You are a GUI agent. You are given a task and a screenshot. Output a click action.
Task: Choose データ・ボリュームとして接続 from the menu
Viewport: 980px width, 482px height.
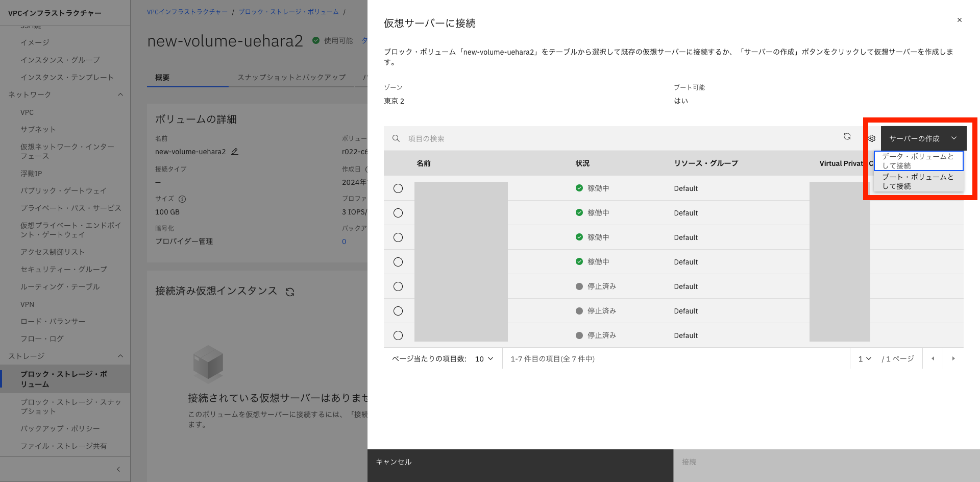click(917, 161)
